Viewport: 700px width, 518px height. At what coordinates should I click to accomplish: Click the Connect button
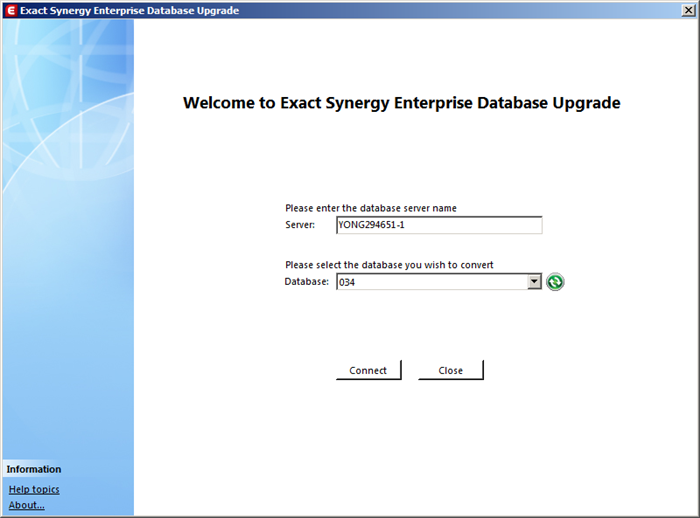tap(368, 370)
